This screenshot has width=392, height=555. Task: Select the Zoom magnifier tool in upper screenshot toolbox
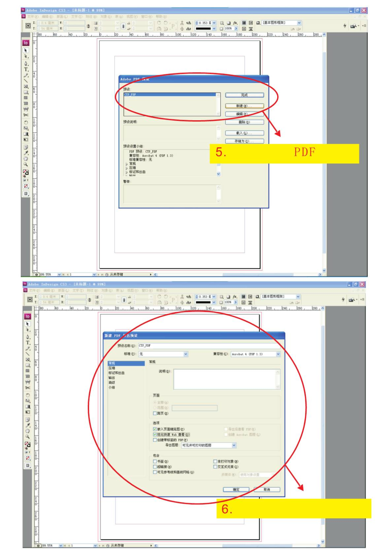(25, 164)
